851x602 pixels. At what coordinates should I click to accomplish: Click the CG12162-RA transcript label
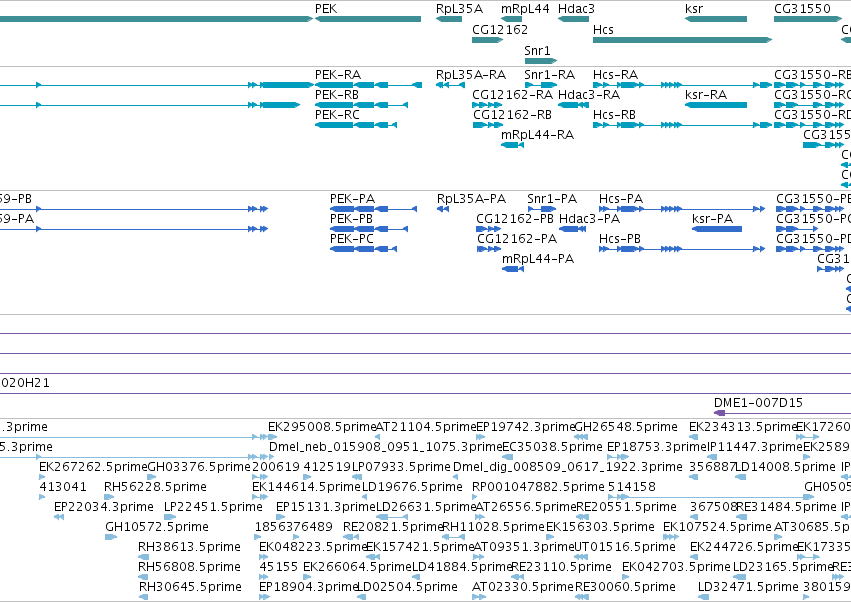(513, 94)
